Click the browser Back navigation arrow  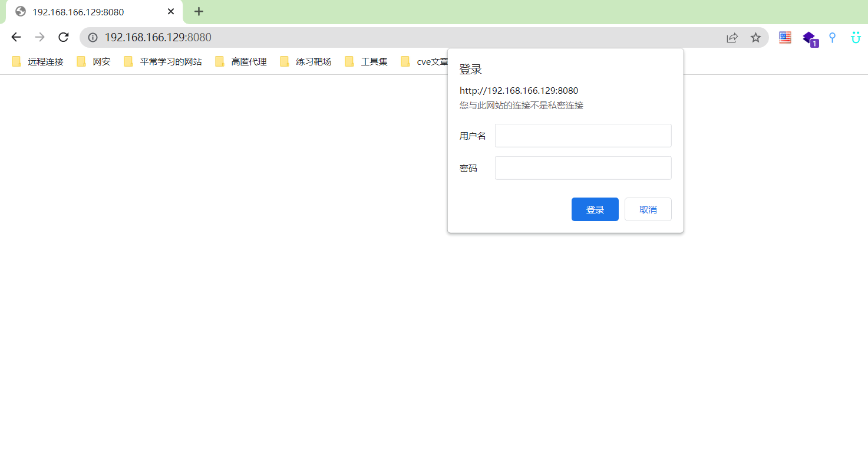point(16,37)
